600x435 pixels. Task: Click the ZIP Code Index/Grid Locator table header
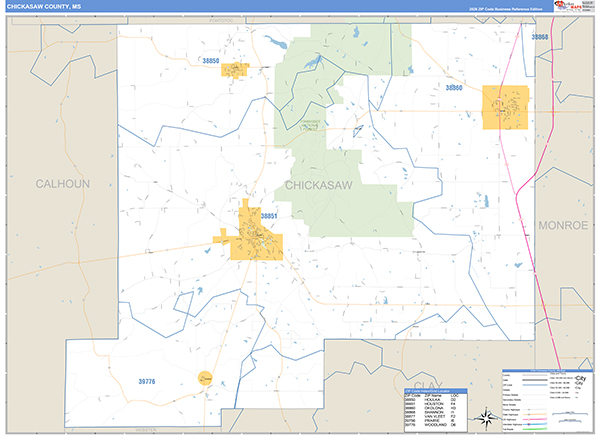436,391
